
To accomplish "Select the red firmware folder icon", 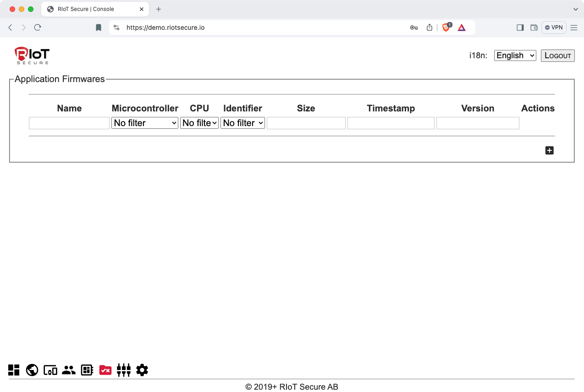I will 105,370.
